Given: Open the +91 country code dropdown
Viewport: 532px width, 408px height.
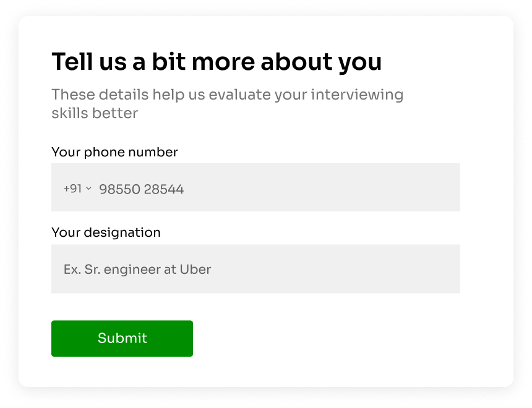Looking at the screenshot, I should pyautogui.click(x=78, y=189).
